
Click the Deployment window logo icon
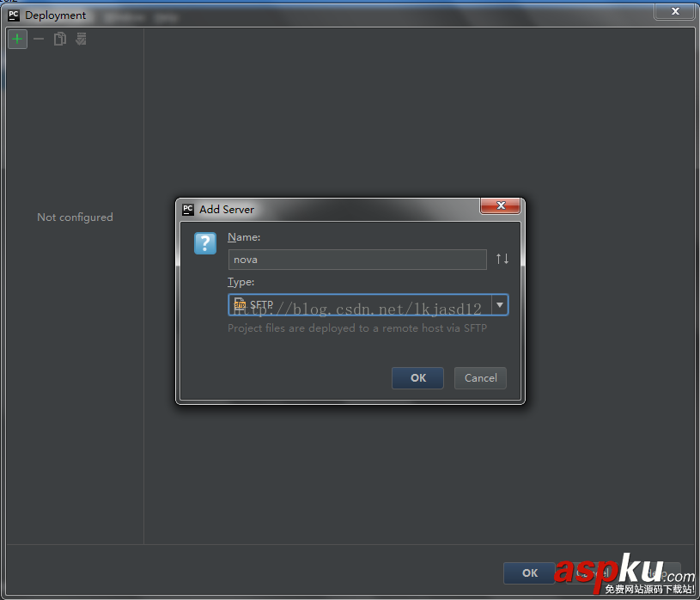coord(12,15)
